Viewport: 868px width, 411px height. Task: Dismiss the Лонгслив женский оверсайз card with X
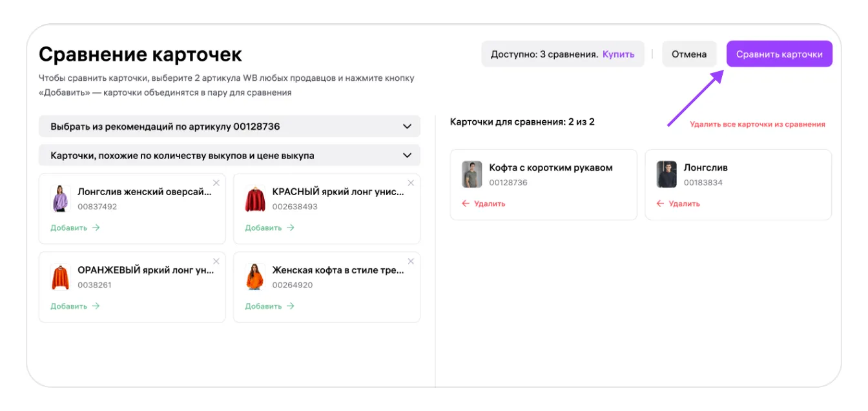(216, 183)
